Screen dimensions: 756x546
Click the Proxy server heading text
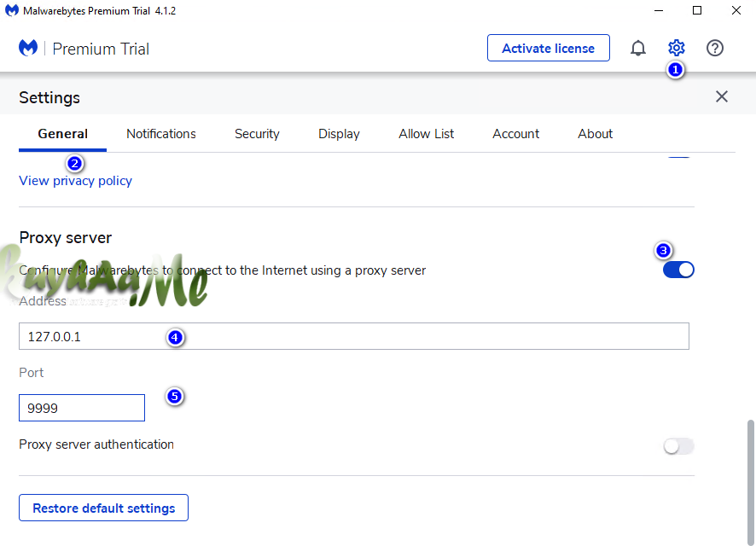66,237
